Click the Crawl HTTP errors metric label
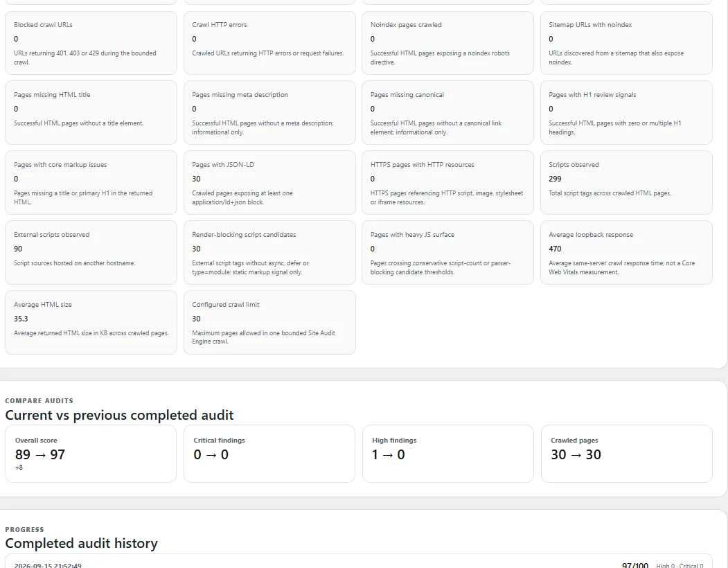This screenshot has height=568, width=728. coord(219,25)
